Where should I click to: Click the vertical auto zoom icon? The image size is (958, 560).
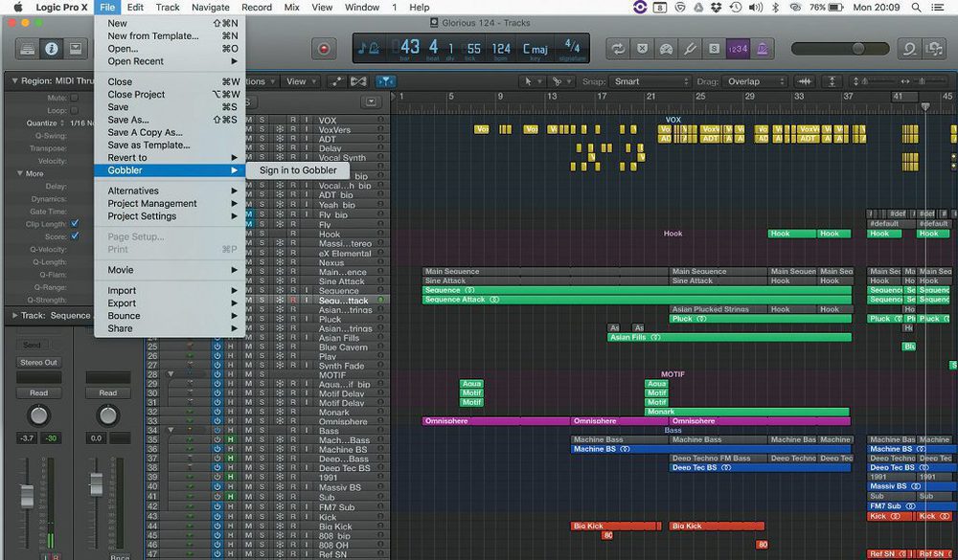(x=832, y=81)
